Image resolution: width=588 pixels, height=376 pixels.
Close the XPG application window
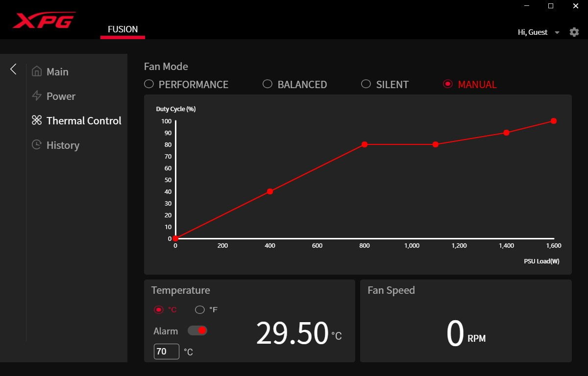point(575,6)
